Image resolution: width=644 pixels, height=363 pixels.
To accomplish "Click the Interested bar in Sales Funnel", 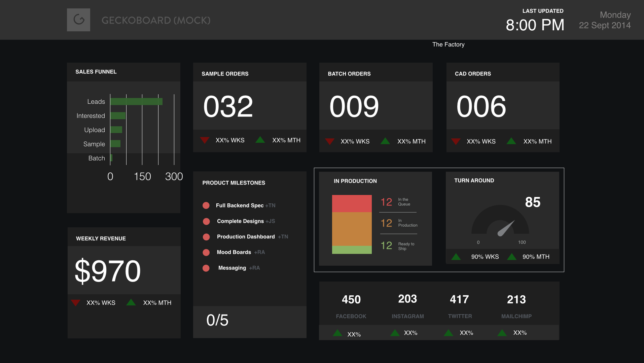I will point(118,115).
